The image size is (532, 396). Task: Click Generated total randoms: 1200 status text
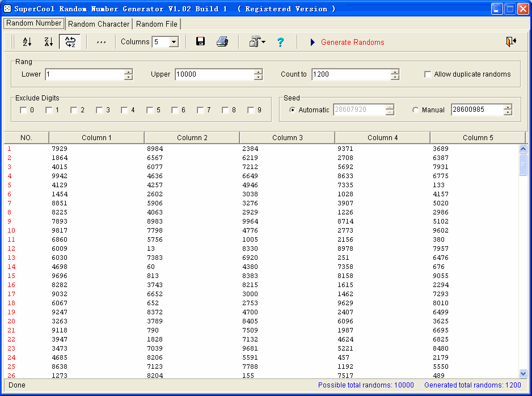click(x=472, y=385)
